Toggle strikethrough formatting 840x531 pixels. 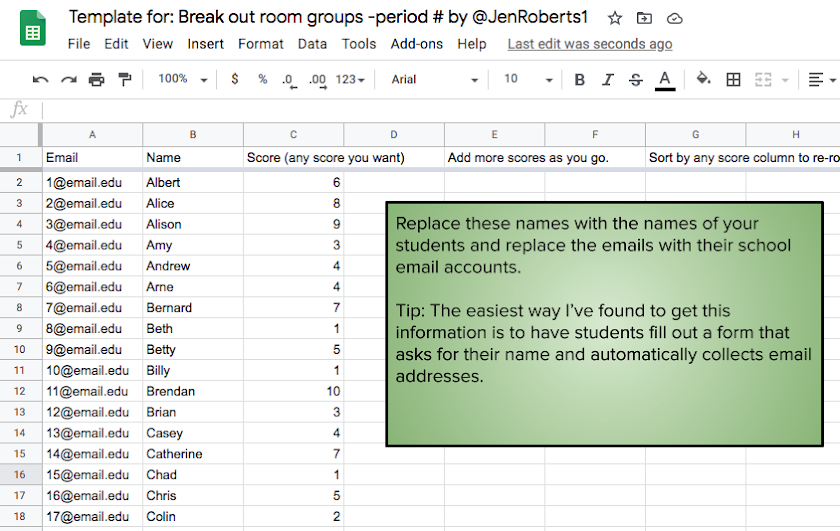pos(636,80)
